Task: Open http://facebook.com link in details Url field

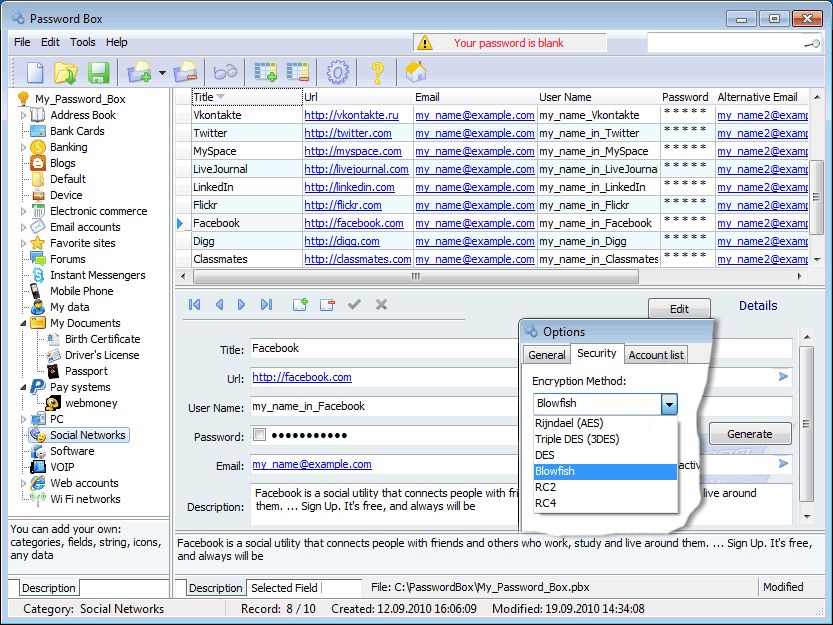Action: click(302, 377)
